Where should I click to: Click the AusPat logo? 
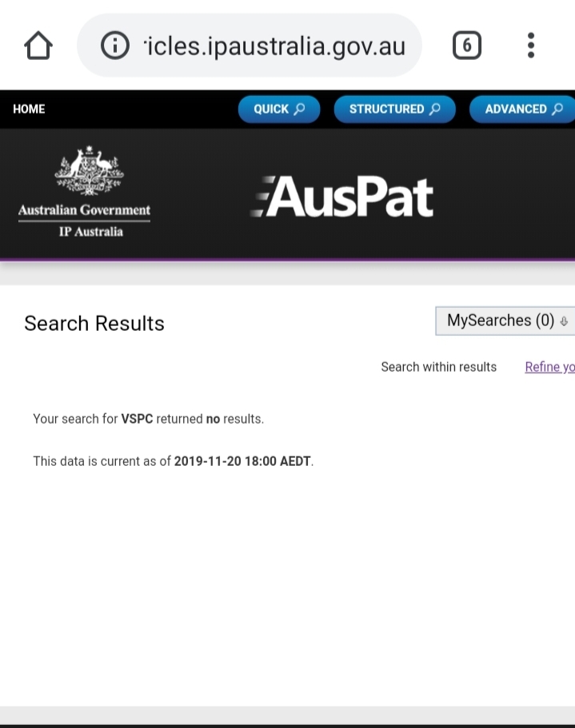tap(341, 197)
